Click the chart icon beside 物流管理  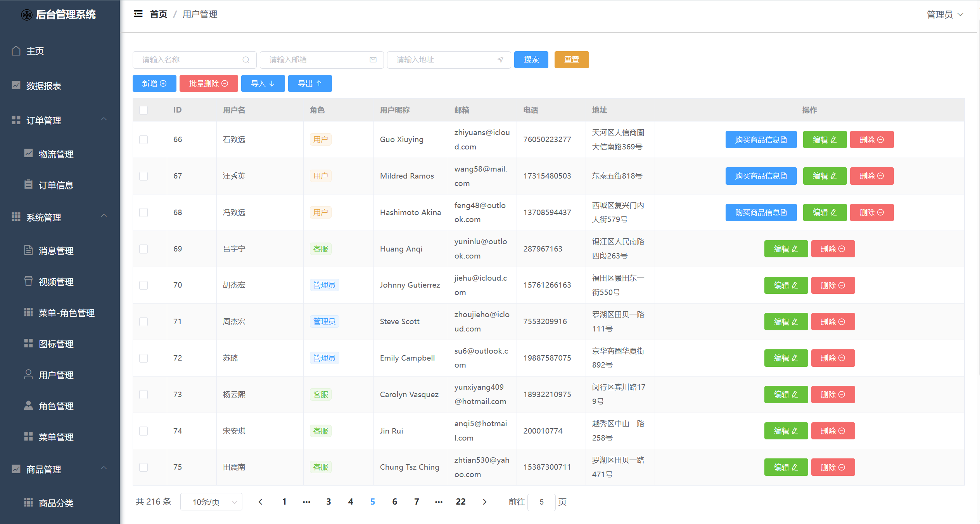point(28,153)
